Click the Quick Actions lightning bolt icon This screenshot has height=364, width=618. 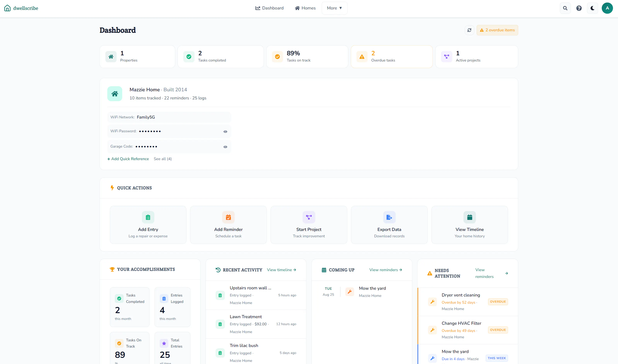112,188
